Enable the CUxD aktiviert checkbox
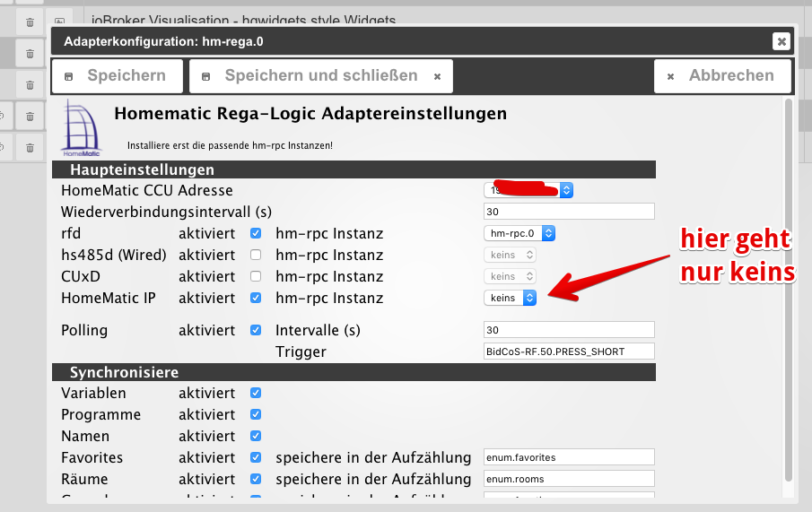Viewport: 812px width, 512px height. 256,276
